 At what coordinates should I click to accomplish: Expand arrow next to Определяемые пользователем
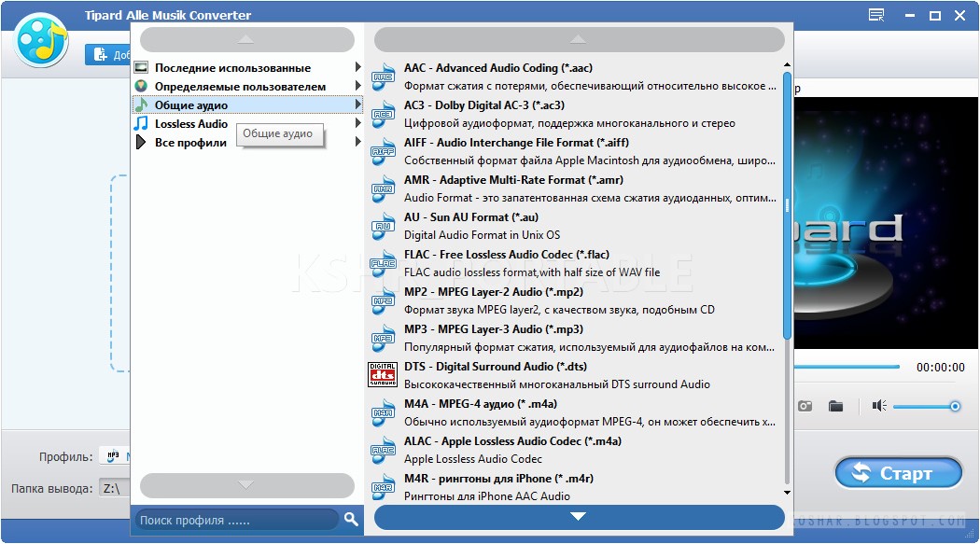coord(357,86)
